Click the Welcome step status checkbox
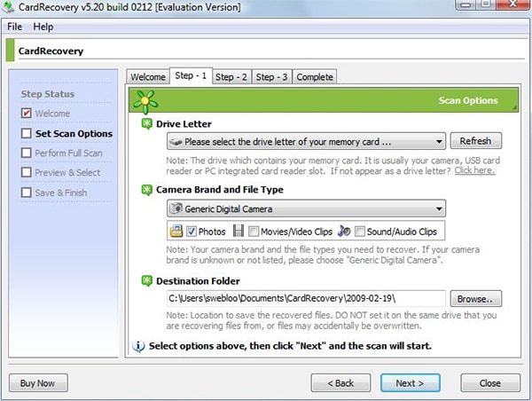Viewport: 532px width, 401px height. (26, 113)
